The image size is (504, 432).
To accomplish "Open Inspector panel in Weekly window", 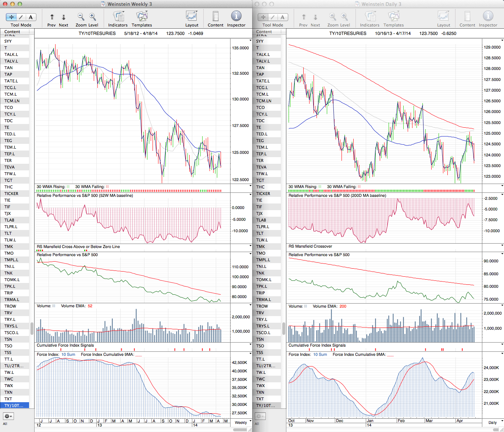I will pyautogui.click(x=236, y=17).
